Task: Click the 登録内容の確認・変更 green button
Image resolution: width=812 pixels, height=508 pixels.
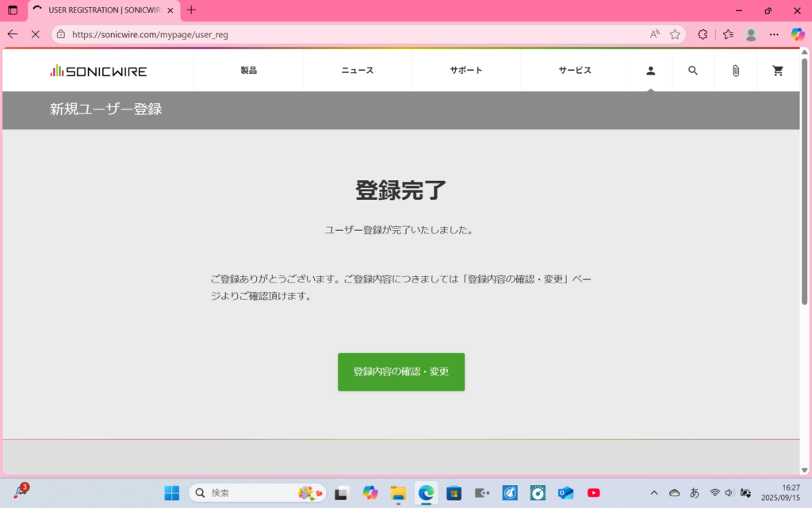Action: click(401, 371)
